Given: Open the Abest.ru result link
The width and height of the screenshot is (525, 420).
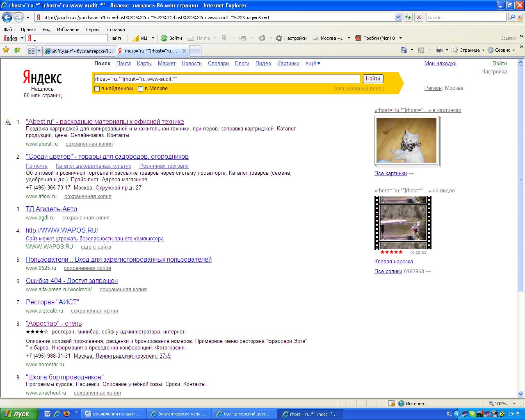Looking at the screenshot, I should pyautogui.click(x=105, y=121).
